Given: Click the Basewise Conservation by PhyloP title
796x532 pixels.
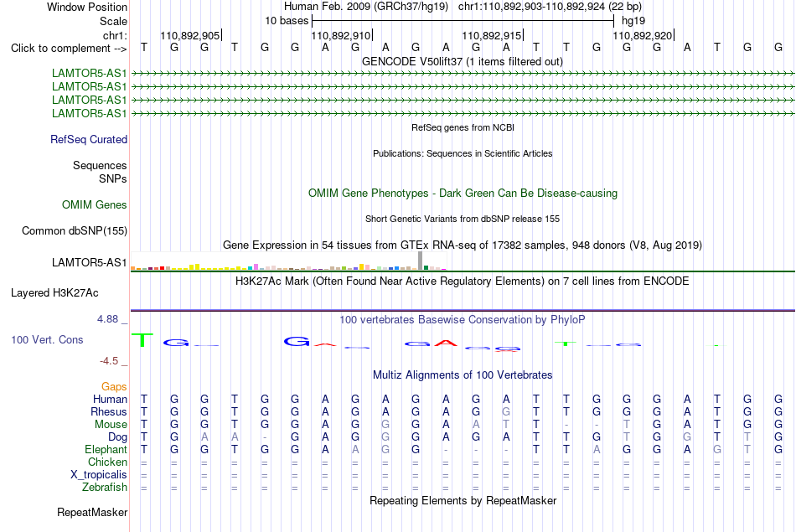Looking at the screenshot, I should pos(463,320).
